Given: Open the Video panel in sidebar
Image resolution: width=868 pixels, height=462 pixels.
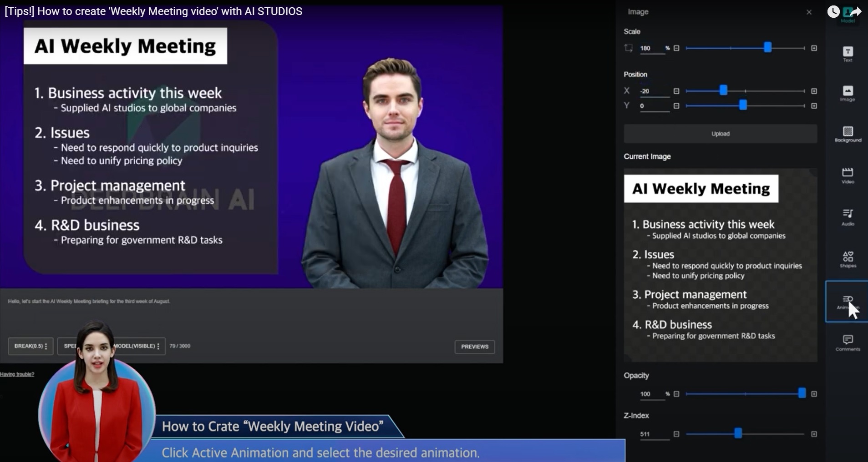Looking at the screenshot, I should [848, 175].
